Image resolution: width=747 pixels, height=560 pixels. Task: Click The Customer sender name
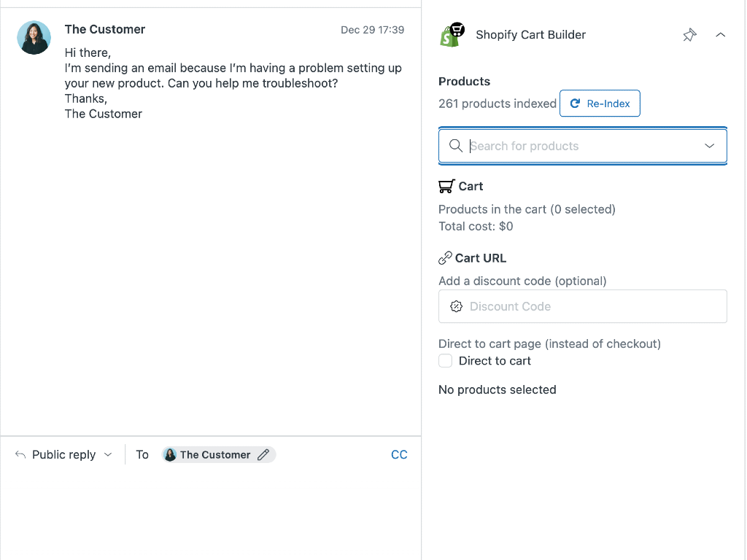[105, 29]
